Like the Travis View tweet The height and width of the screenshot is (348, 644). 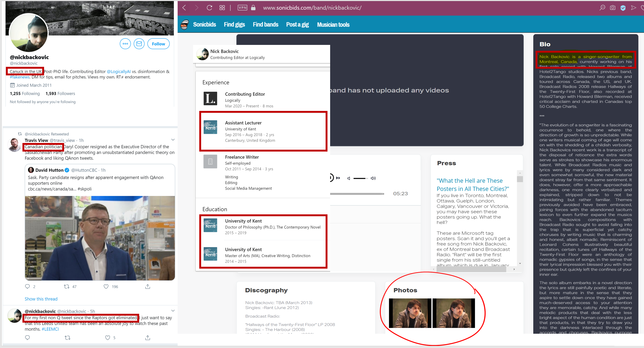pos(106,287)
